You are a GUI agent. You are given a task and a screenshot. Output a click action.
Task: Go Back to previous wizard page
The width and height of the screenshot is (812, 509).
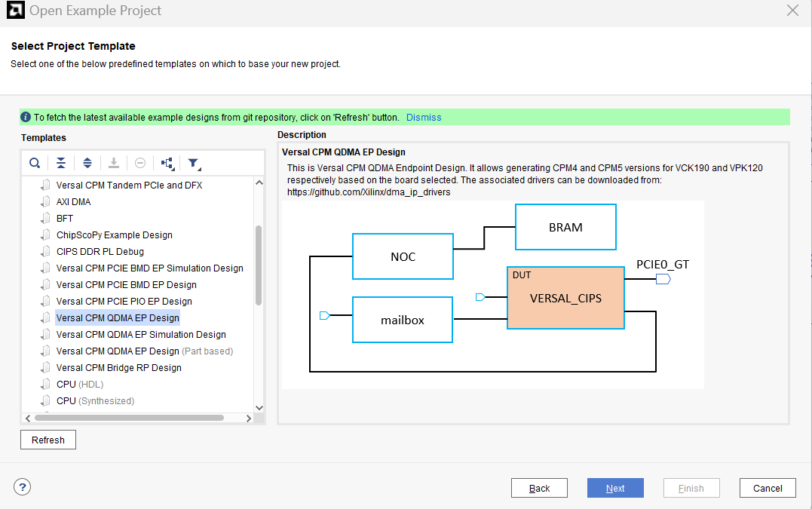click(x=539, y=489)
